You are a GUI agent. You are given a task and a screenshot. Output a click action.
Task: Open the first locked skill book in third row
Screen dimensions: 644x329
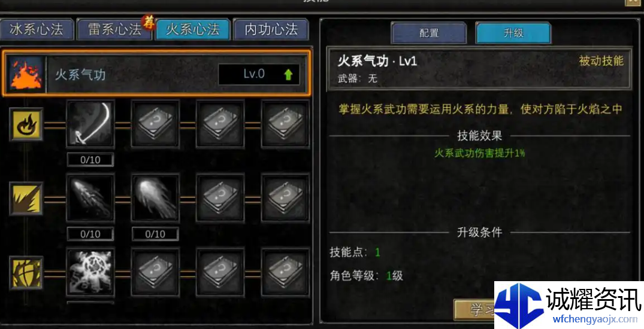155,272
